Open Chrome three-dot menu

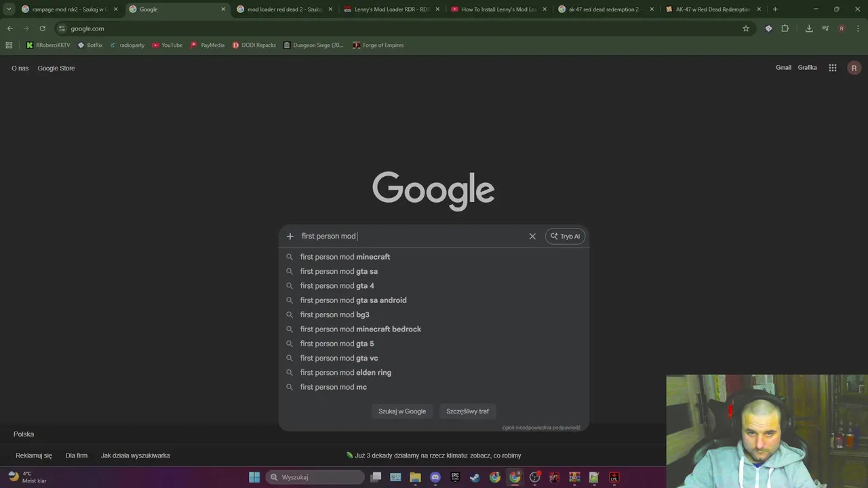coord(858,28)
